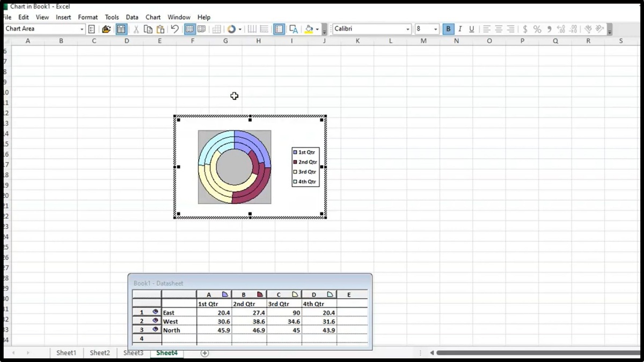Switch chart data to By Row
Viewport: 644px width, 362px height.
click(x=189, y=29)
